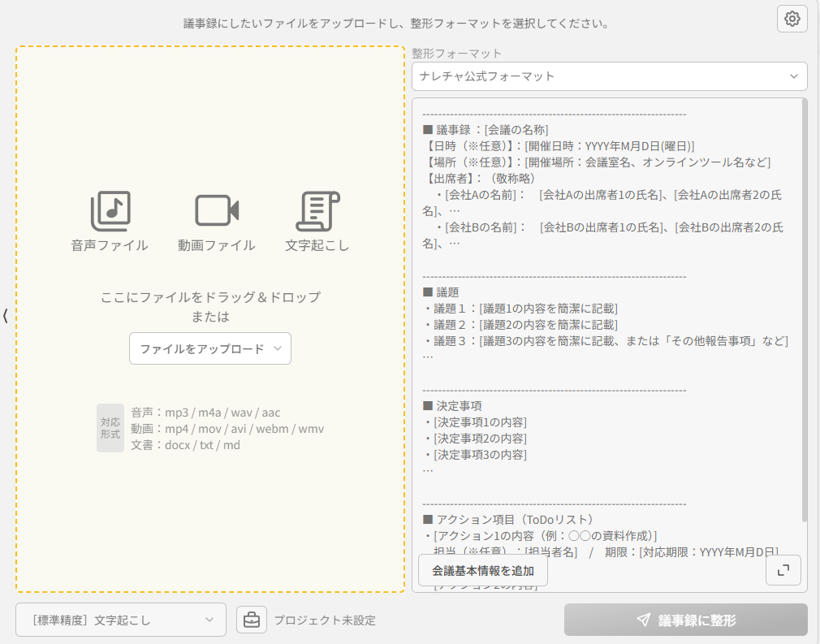Click the ここにファイルをドラッグ＆ドロップ drop area text
The width and height of the screenshot is (820, 644).
pyautogui.click(x=210, y=297)
